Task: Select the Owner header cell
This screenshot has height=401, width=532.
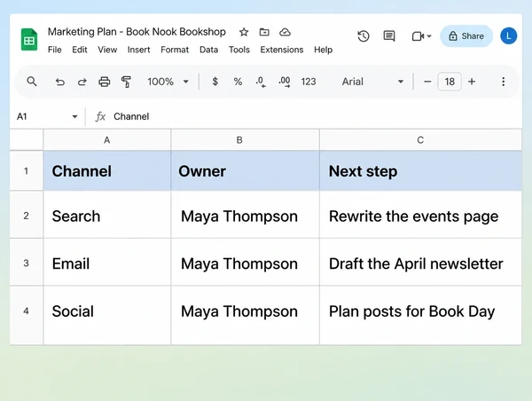Action: 245,171
